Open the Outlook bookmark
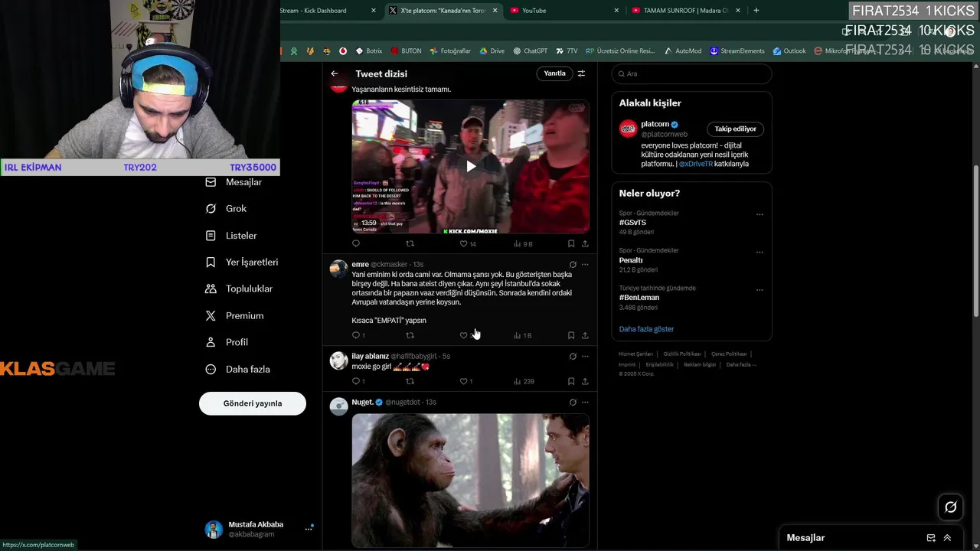 789,51
